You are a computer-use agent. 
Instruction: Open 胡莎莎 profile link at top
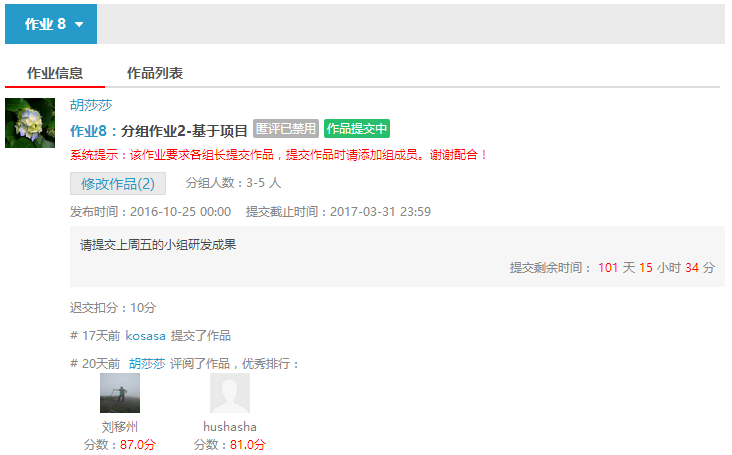point(91,105)
